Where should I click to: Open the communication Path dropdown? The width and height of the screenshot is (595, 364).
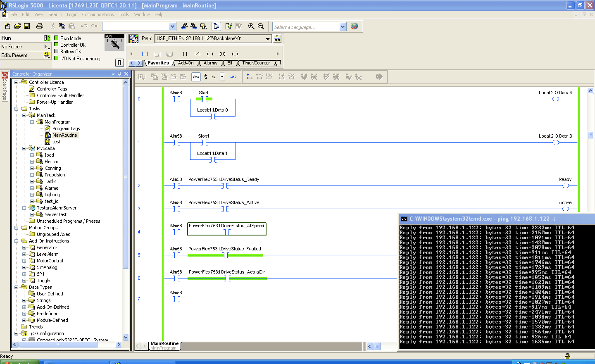[x=268, y=38]
